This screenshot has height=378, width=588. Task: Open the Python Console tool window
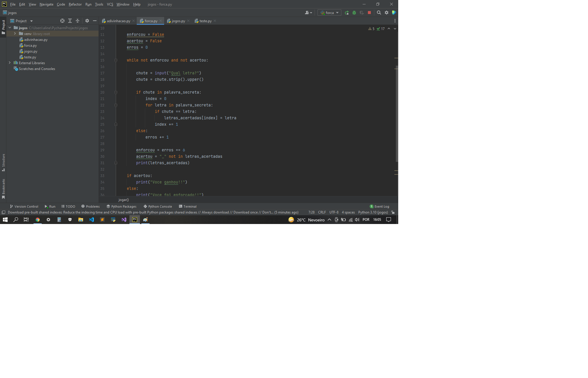pos(158,206)
